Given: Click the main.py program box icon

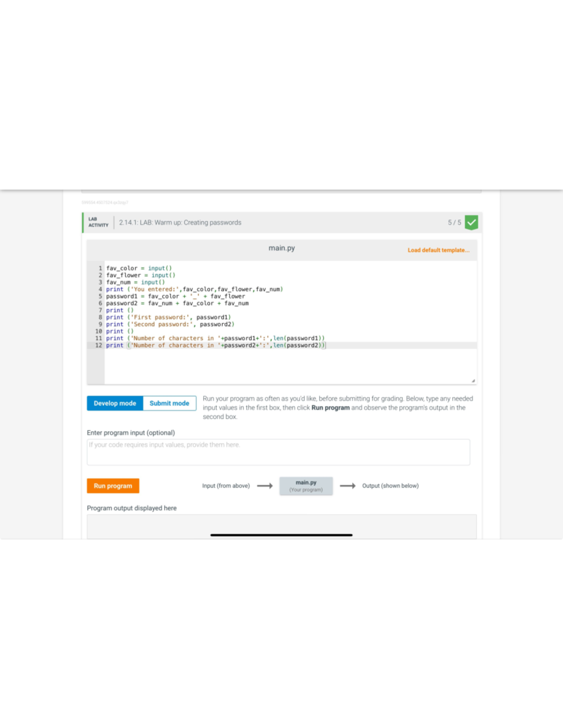Looking at the screenshot, I should click(x=306, y=486).
